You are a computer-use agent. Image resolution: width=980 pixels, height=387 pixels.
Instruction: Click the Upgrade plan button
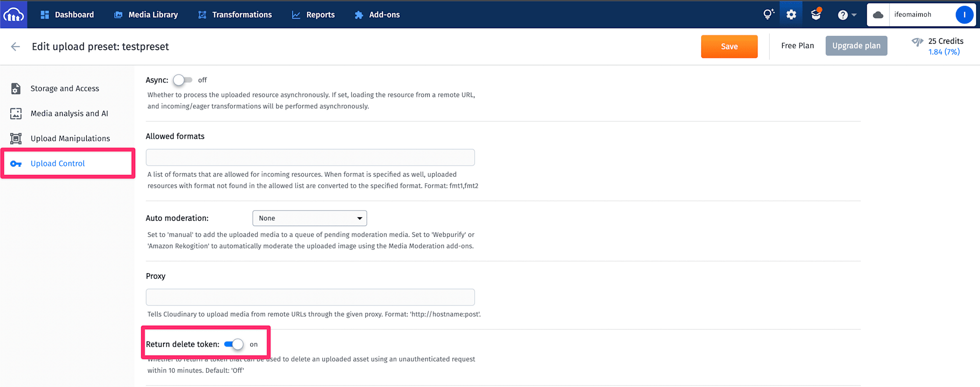pyautogui.click(x=856, y=46)
